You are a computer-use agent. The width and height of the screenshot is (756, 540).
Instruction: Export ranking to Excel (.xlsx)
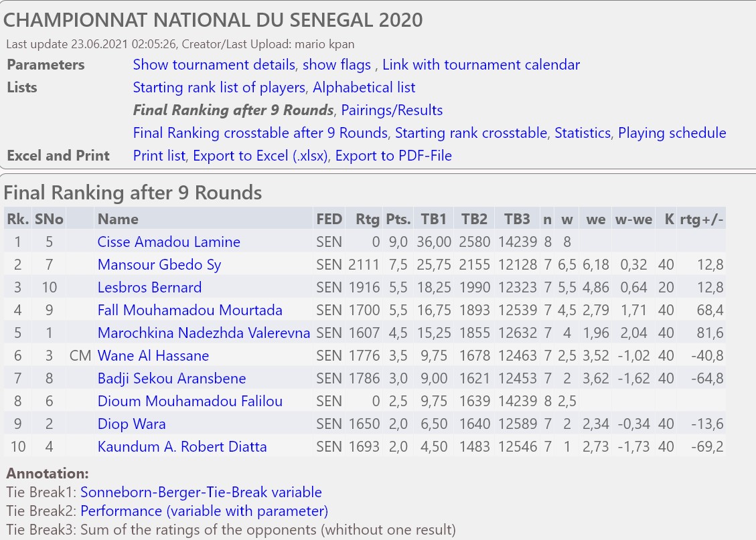260,156
